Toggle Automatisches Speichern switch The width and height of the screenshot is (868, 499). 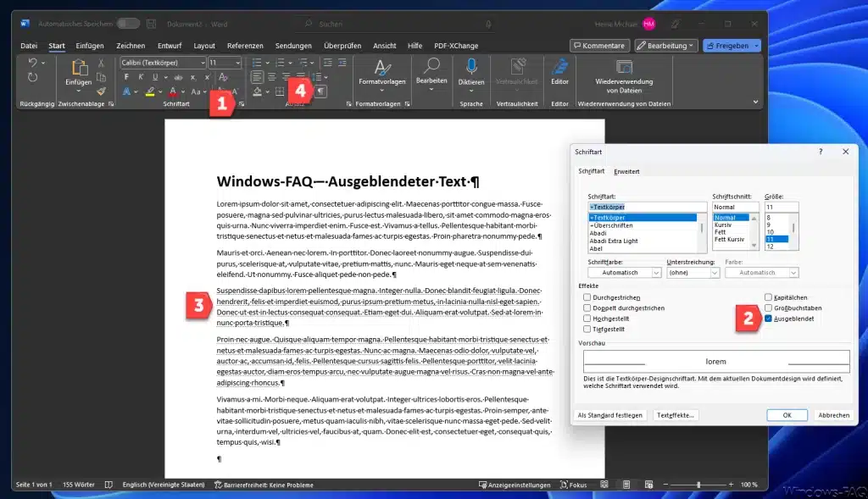click(128, 23)
